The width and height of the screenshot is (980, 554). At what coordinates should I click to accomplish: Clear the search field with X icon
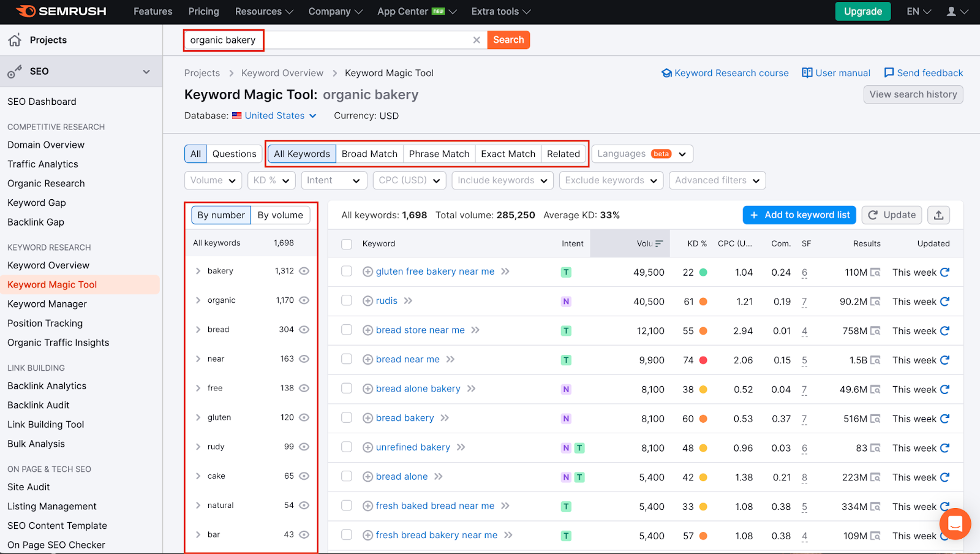(477, 40)
